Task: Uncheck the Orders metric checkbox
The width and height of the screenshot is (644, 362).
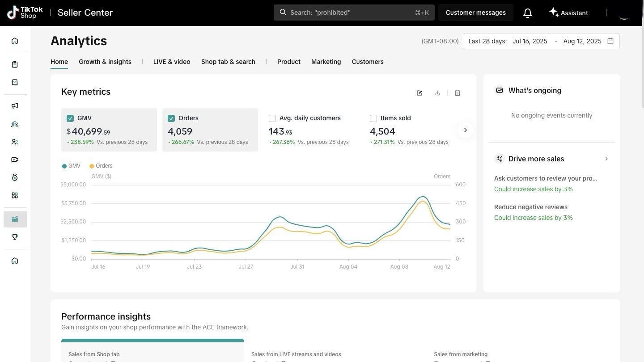Action: click(171, 118)
